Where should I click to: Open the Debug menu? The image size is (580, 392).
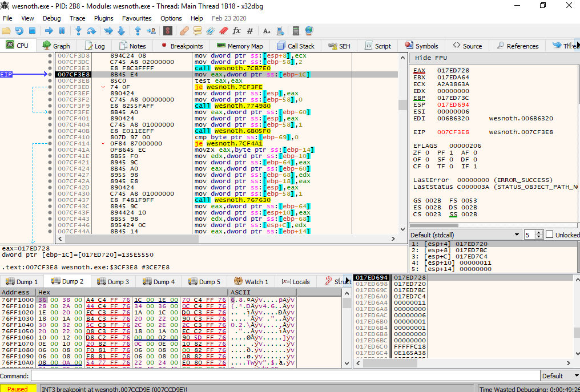(51, 18)
